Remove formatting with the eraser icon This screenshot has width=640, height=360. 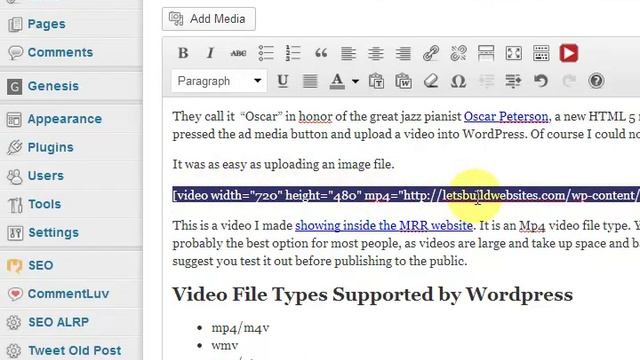click(431, 81)
